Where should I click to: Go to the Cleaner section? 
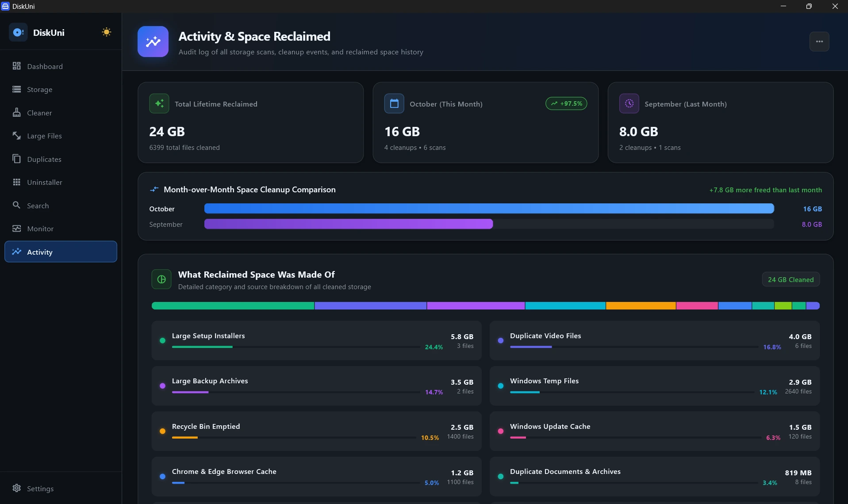[61, 113]
